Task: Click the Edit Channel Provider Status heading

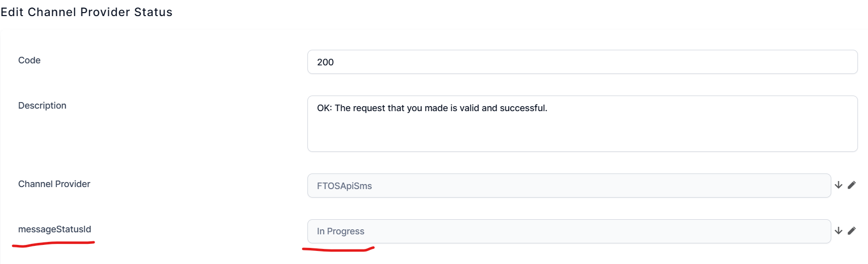Action: (x=87, y=12)
